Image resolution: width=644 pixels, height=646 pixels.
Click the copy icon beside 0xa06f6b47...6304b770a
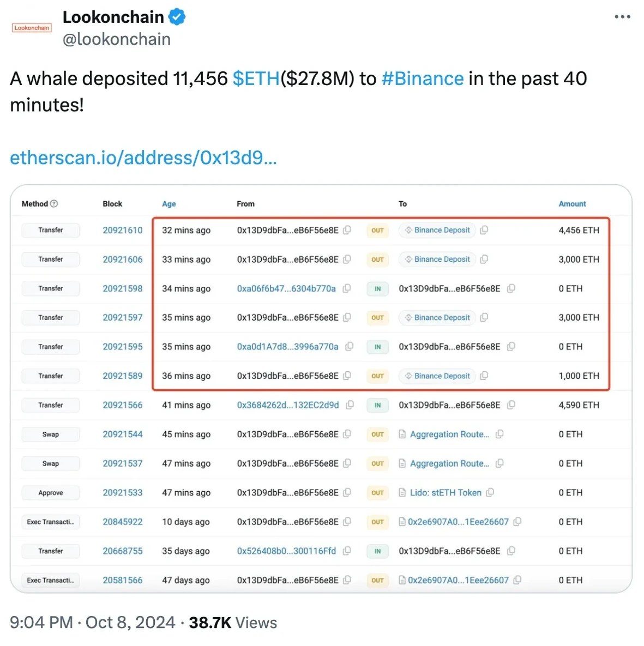pyautogui.click(x=347, y=288)
